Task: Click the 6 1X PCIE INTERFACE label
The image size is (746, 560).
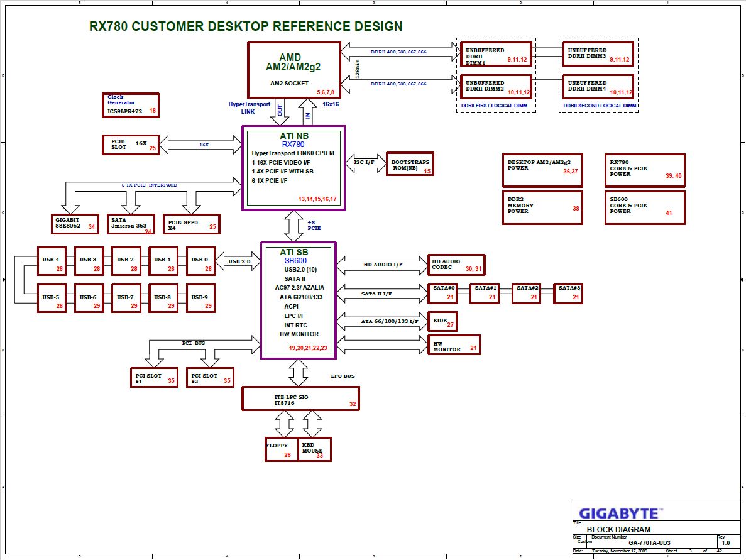Action: 149,185
